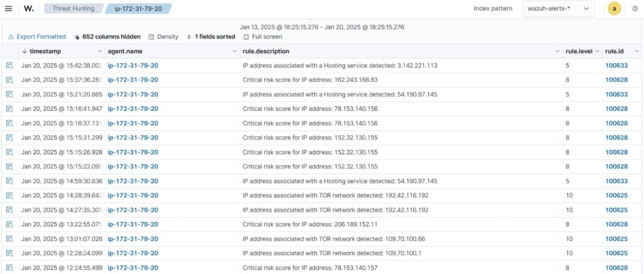This screenshot has width=644, height=274.
Task: Inspect document details for 15:16:41 alert row
Action: (10, 108)
